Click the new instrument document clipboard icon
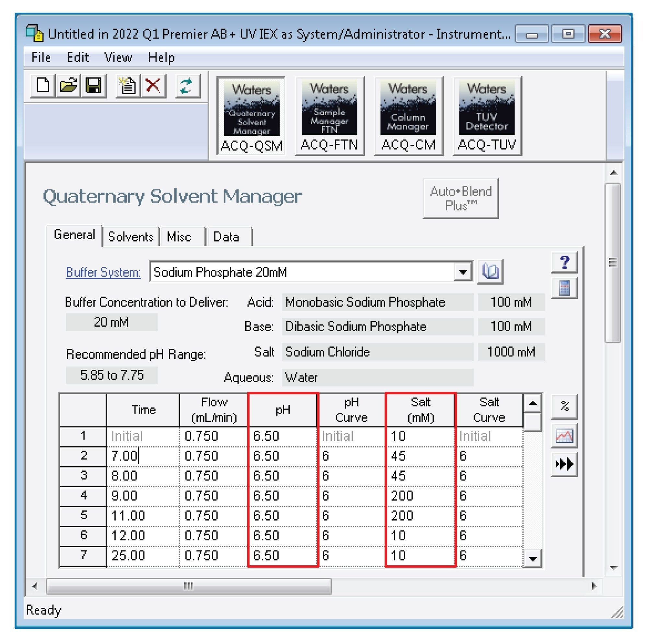The width and height of the screenshot is (648, 644). coord(128,86)
